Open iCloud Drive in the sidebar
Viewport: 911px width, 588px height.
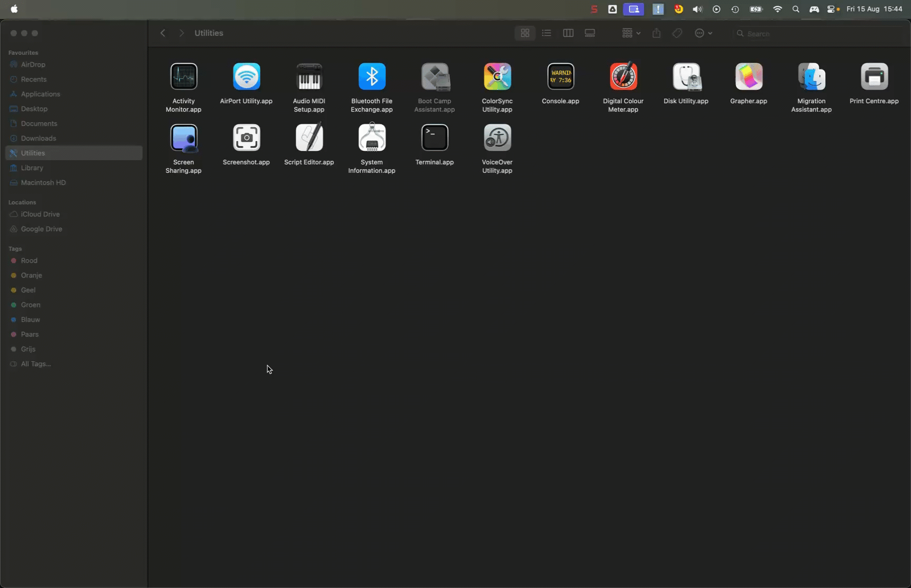pyautogui.click(x=74, y=214)
